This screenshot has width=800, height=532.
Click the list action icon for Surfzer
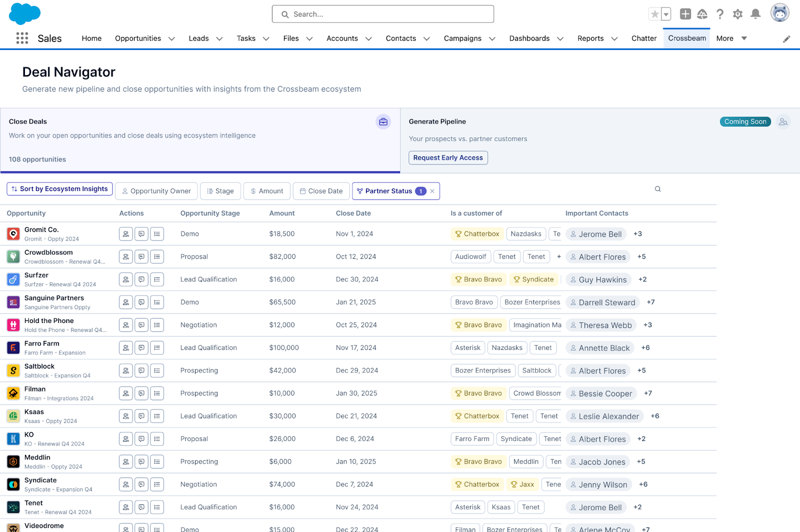click(x=157, y=279)
